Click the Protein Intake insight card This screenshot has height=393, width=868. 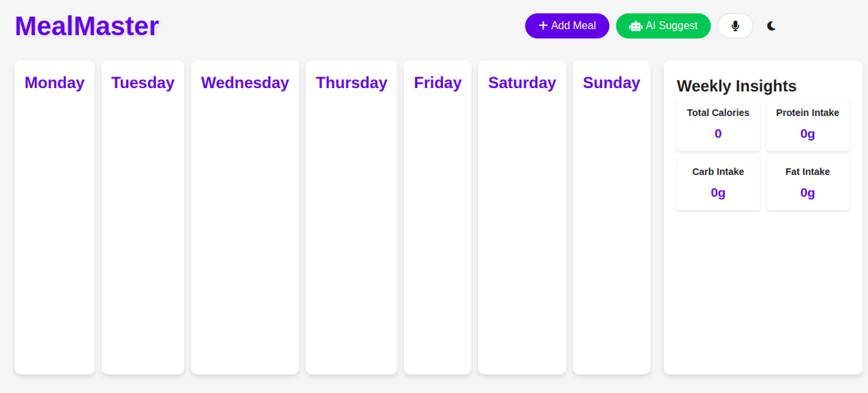click(x=808, y=125)
